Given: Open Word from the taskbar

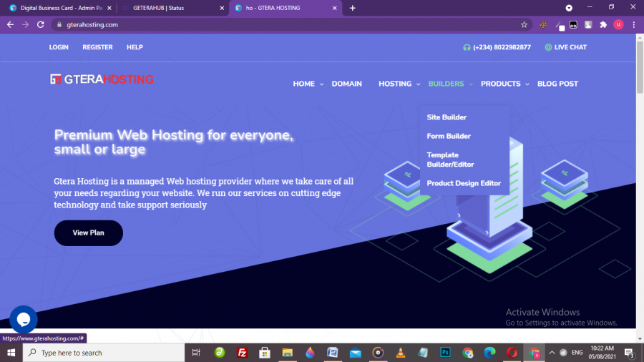Looking at the screenshot, I should [x=332, y=353].
